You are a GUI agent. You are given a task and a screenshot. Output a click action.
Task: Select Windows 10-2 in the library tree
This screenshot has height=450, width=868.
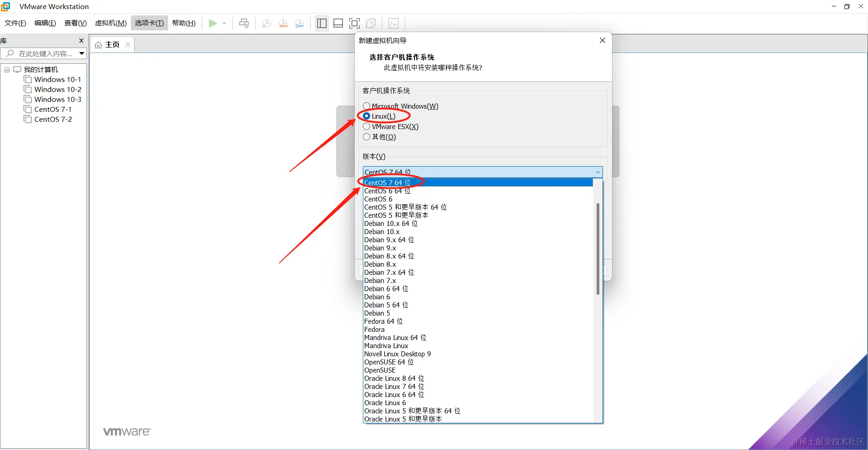point(58,89)
